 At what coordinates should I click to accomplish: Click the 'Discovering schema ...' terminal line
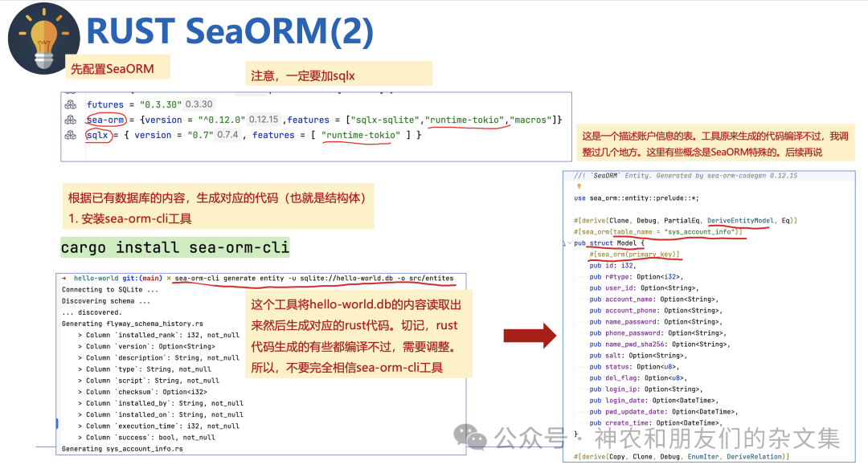[x=106, y=301]
